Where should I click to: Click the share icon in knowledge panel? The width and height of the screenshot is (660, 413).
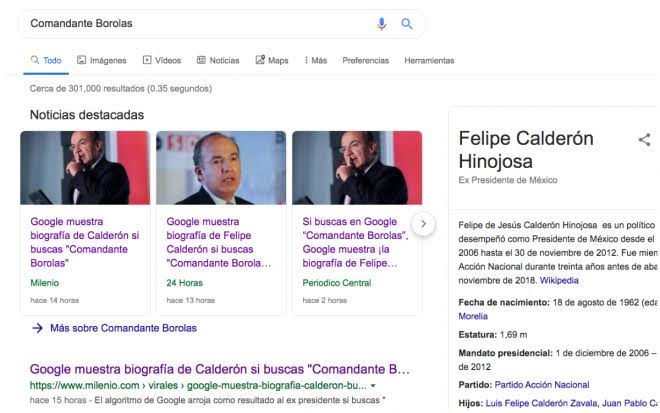click(644, 140)
